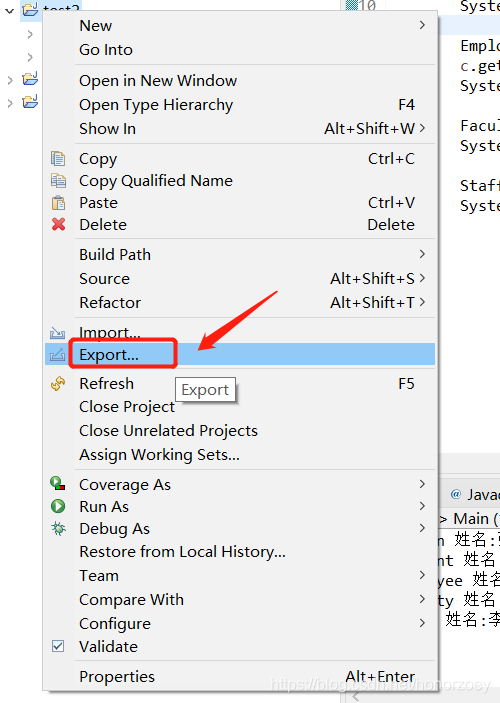The image size is (500, 703).
Task: Click the red Delete X icon
Action: coord(58,224)
